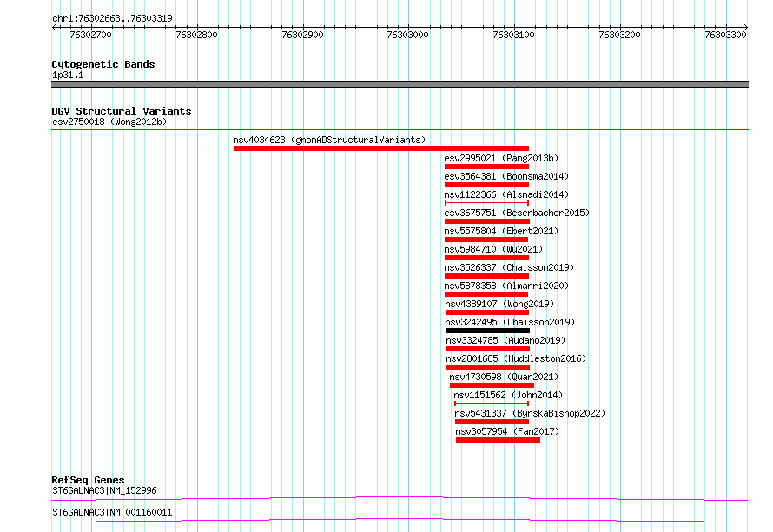The image size is (773, 532).
Task: Click ruler position 76303000
Action: tap(407, 35)
